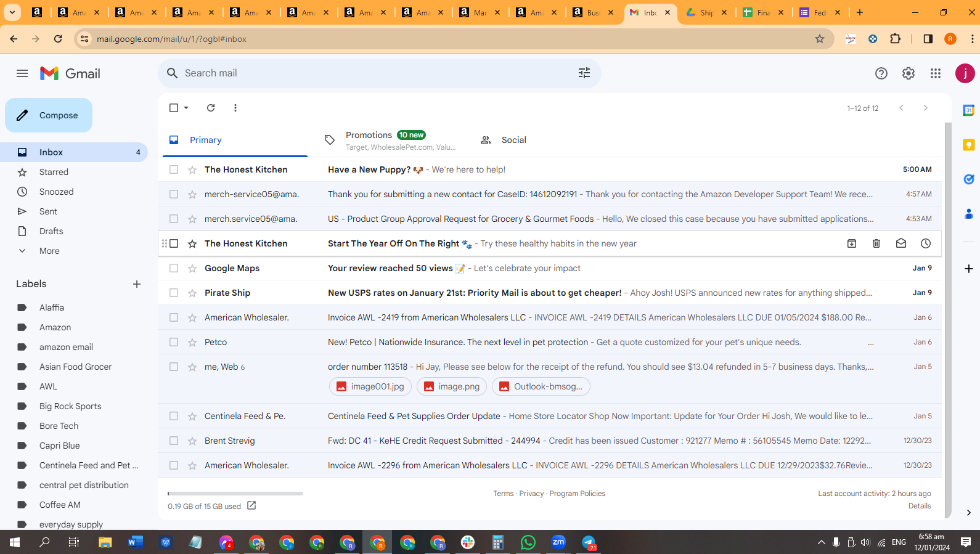This screenshot has width=980, height=554.
Task: Show hidden system tray icons
Action: point(821,542)
